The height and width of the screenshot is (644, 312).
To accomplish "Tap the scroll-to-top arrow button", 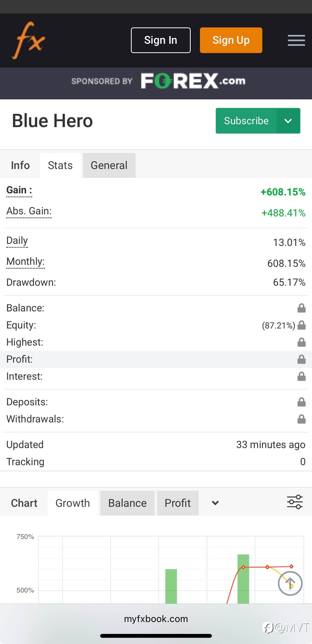I will (x=290, y=583).
